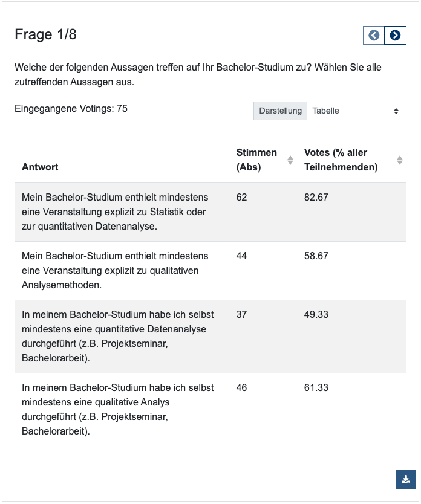Click the vote count 62
The image size is (421, 504).
[x=241, y=198]
